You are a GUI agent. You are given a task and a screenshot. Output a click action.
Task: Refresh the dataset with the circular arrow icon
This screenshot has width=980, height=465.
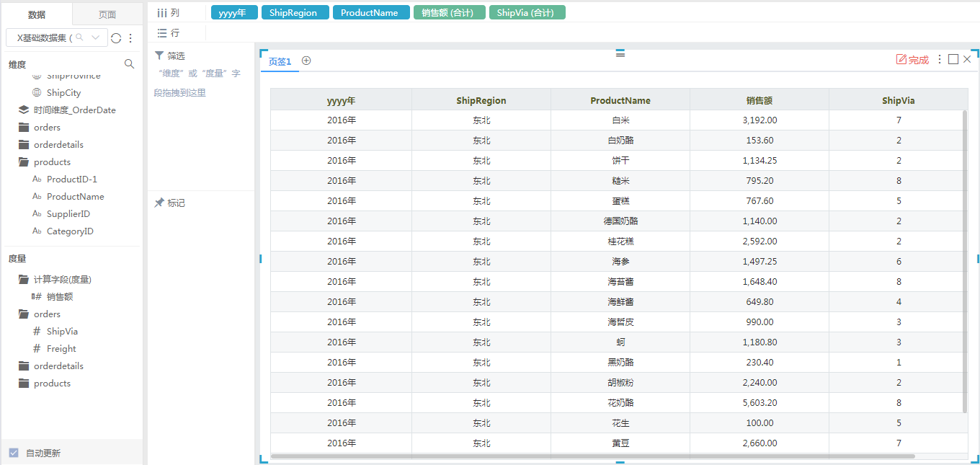(116, 37)
